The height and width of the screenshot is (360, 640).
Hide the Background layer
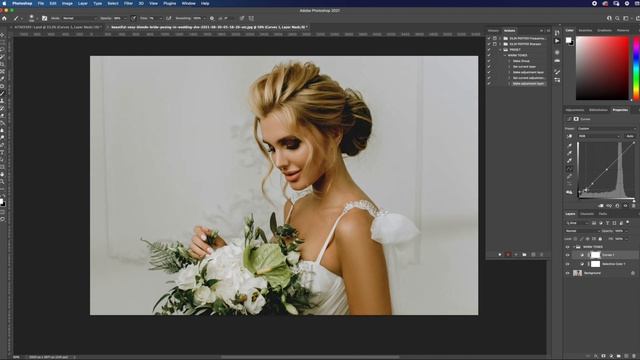click(x=567, y=273)
